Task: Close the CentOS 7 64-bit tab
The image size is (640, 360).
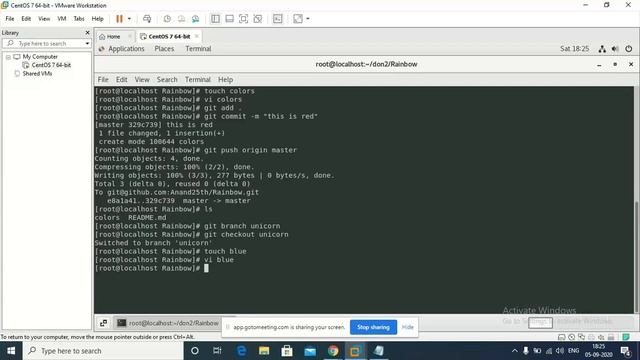Action: [x=197, y=36]
